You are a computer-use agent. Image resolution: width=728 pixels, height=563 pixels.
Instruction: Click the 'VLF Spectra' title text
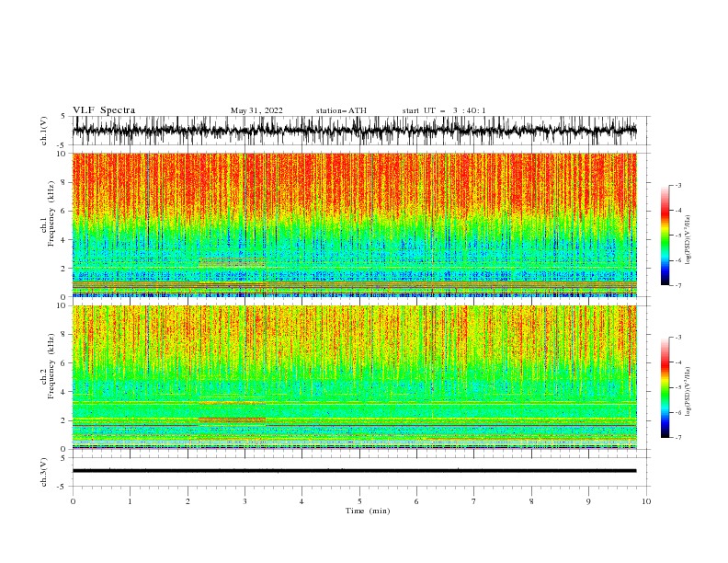[104, 110]
